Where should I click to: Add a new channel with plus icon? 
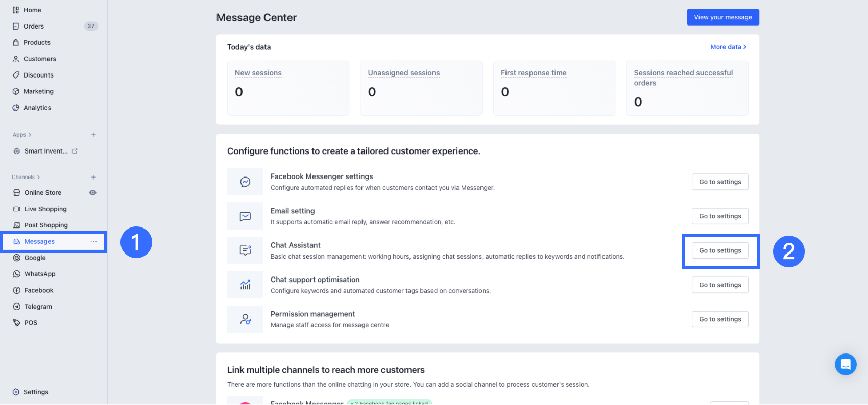click(93, 178)
